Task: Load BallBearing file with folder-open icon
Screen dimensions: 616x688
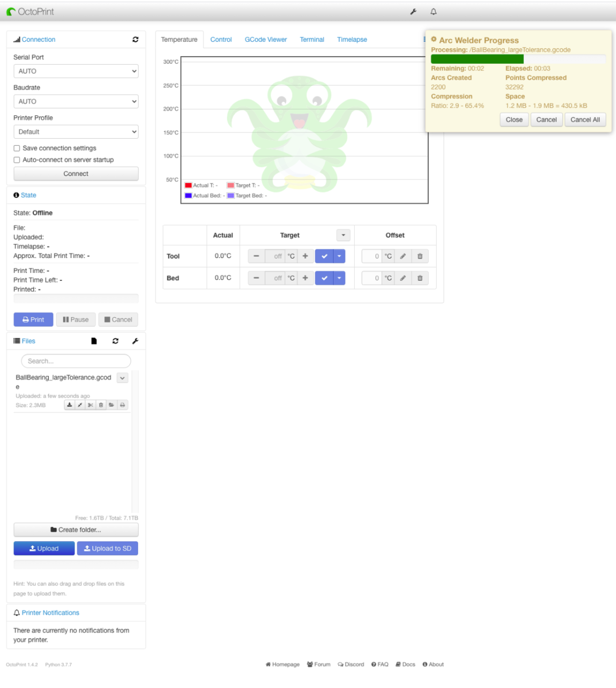Action: (x=112, y=405)
